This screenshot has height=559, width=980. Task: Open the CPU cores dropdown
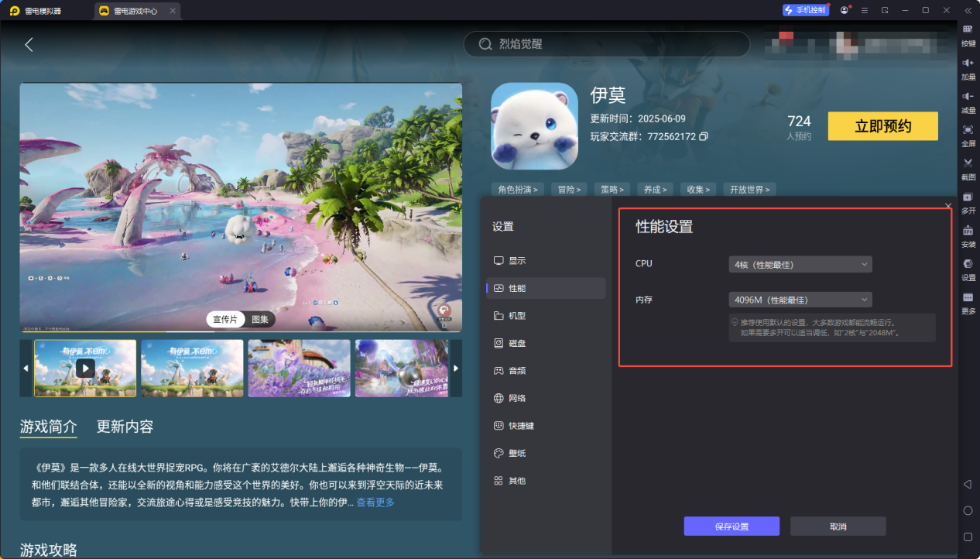[x=800, y=263]
